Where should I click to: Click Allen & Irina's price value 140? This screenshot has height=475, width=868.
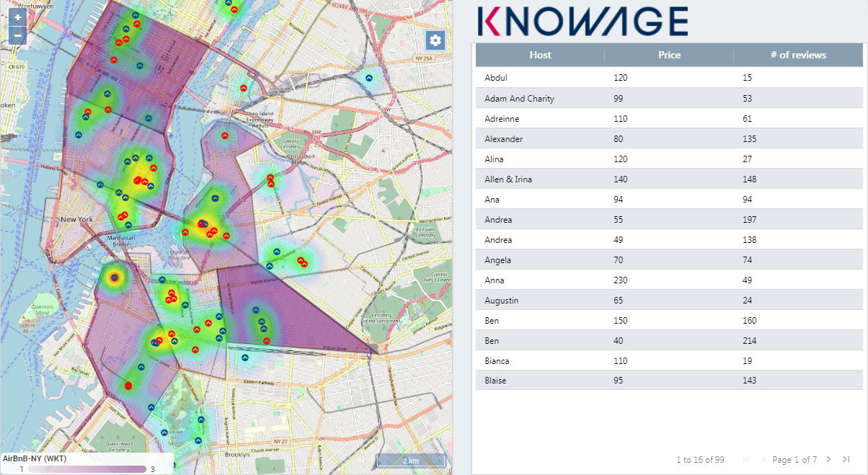pyautogui.click(x=621, y=179)
